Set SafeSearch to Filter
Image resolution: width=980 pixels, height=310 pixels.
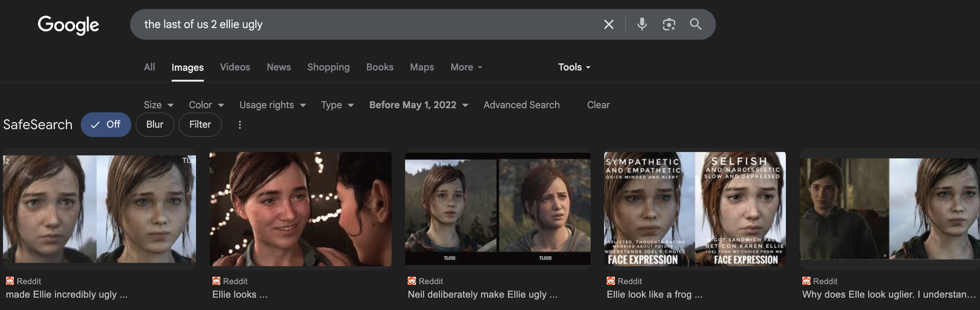[200, 125]
